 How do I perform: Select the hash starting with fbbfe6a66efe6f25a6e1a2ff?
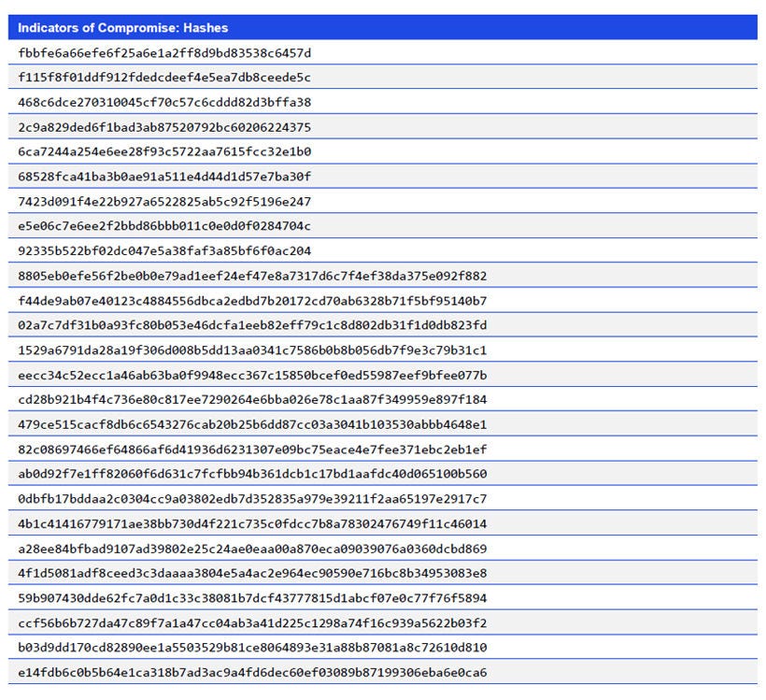point(168,53)
